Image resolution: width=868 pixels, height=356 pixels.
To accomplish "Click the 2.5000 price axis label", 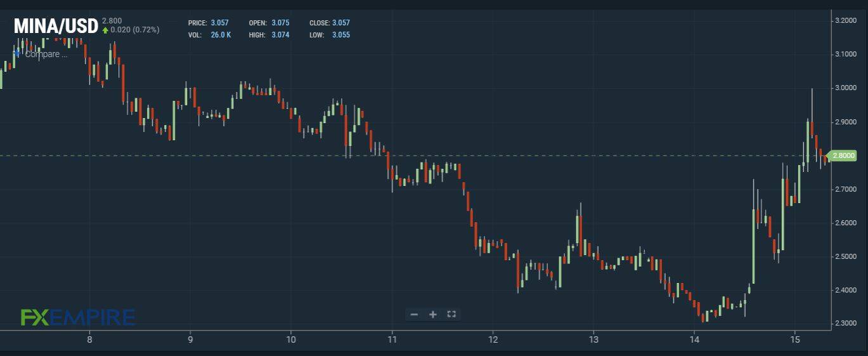I will coord(846,257).
